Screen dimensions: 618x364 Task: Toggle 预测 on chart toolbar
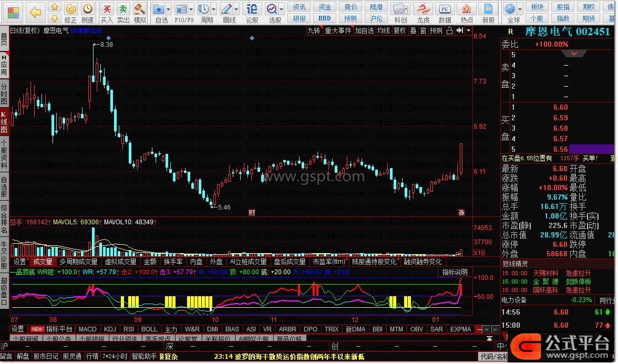[436, 30]
